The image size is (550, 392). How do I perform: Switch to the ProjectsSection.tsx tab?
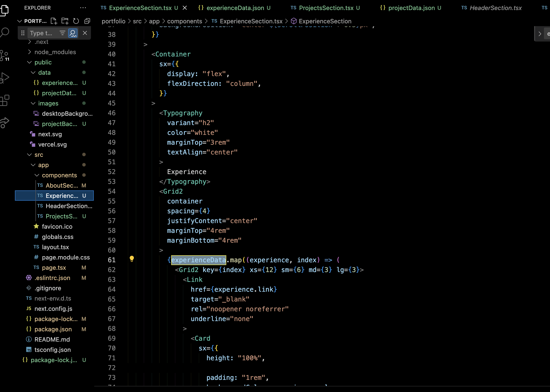point(325,8)
